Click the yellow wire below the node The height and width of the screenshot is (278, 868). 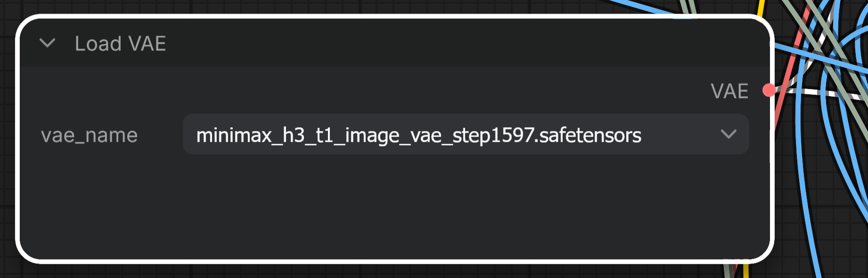click(745, 270)
